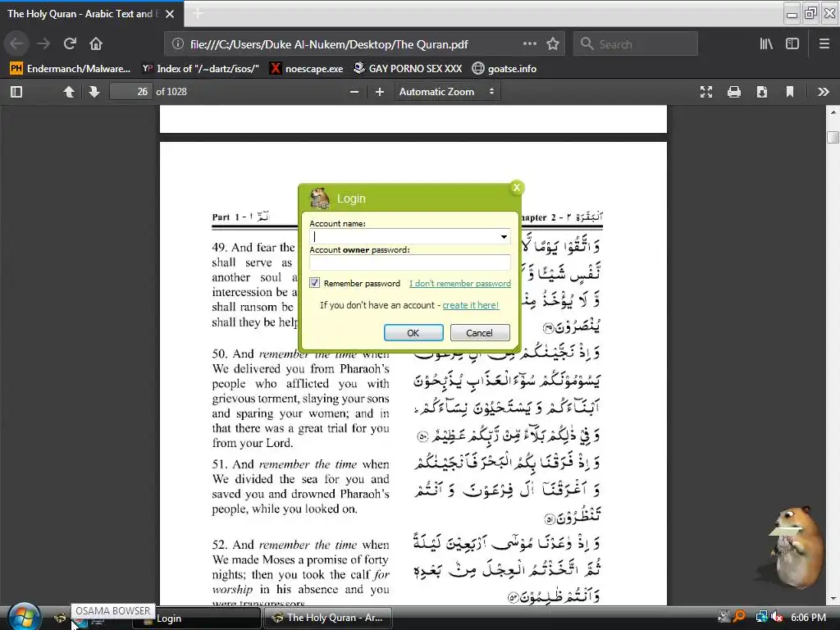Image resolution: width=840 pixels, height=630 pixels.
Task: Toggle Remember password checkbox
Action: click(x=314, y=283)
